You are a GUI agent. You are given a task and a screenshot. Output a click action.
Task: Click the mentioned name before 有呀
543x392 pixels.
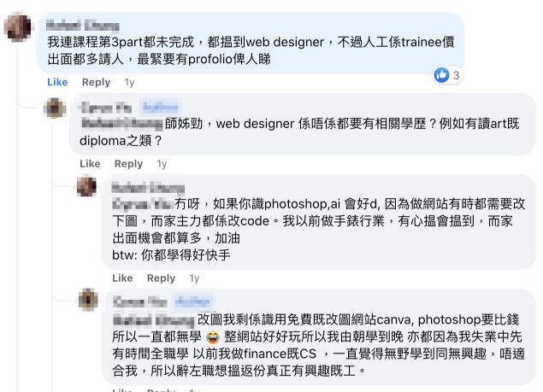click(x=143, y=204)
